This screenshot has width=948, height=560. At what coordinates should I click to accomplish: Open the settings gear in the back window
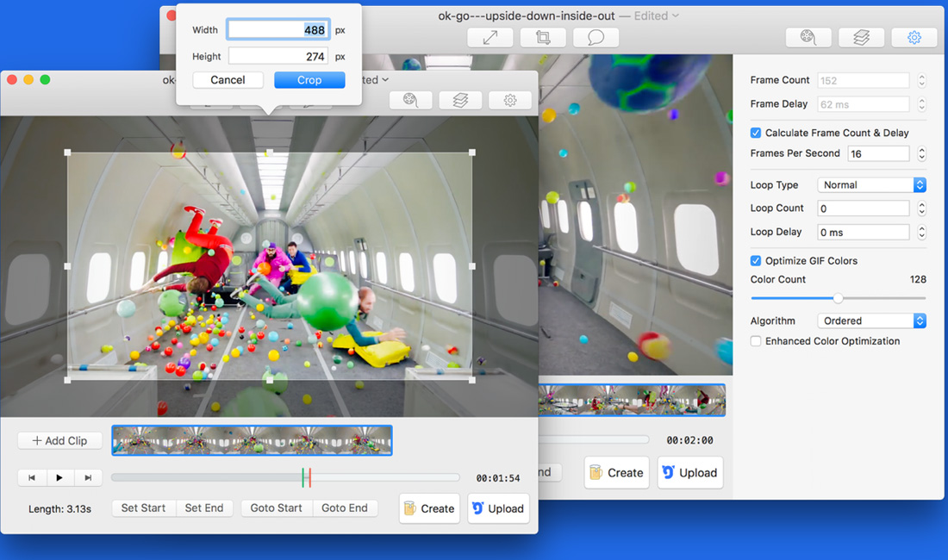(914, 38)
